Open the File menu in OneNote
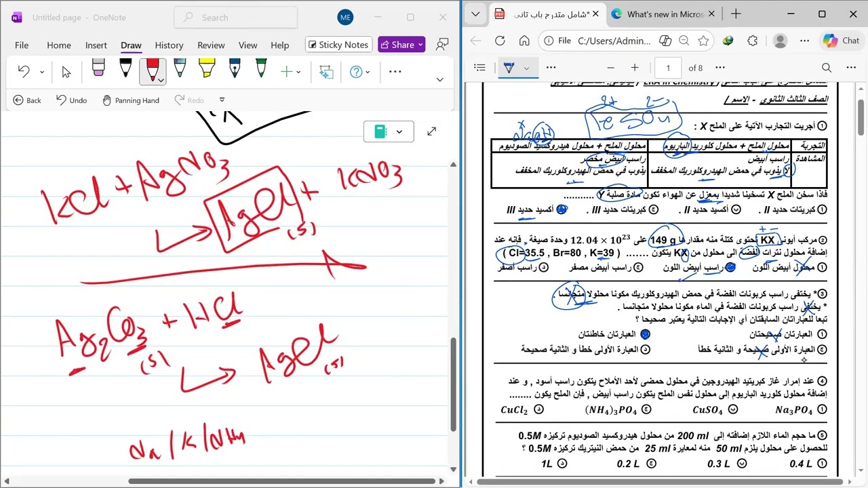This screenshot has height=488, width=868. (x=22, y=45)
